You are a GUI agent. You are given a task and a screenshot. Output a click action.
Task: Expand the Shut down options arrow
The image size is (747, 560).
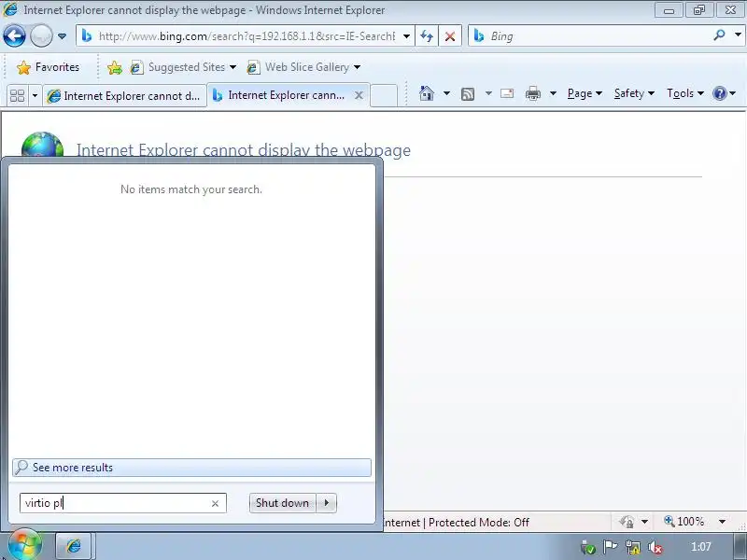pyautogui.click(x=326, y=503)
